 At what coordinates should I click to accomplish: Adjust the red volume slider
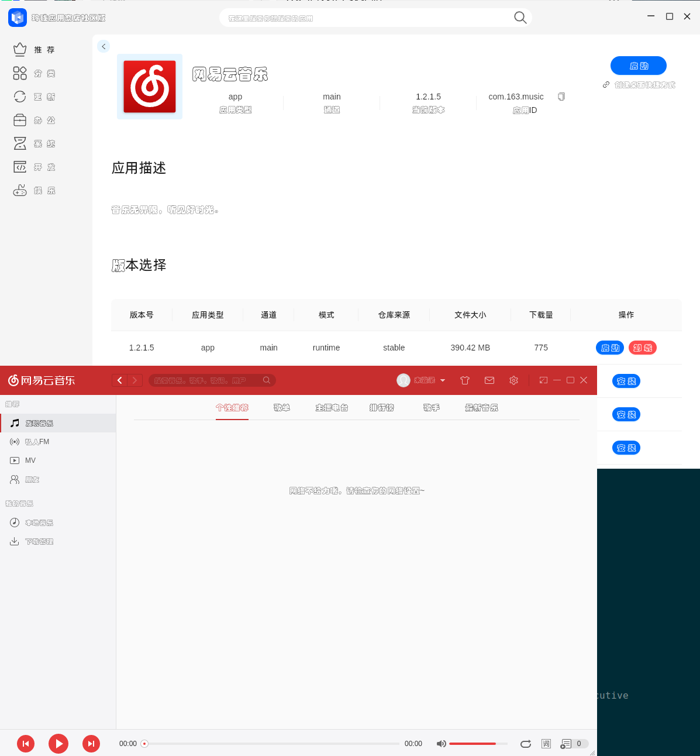tap(478, 744)
